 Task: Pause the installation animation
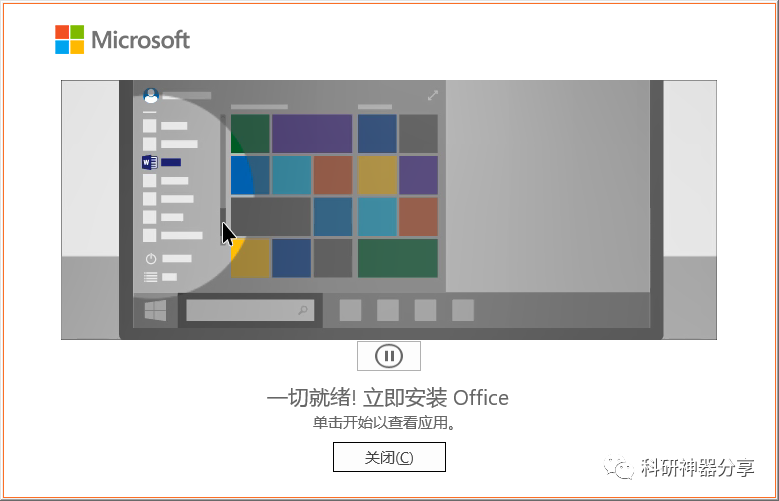389,356
